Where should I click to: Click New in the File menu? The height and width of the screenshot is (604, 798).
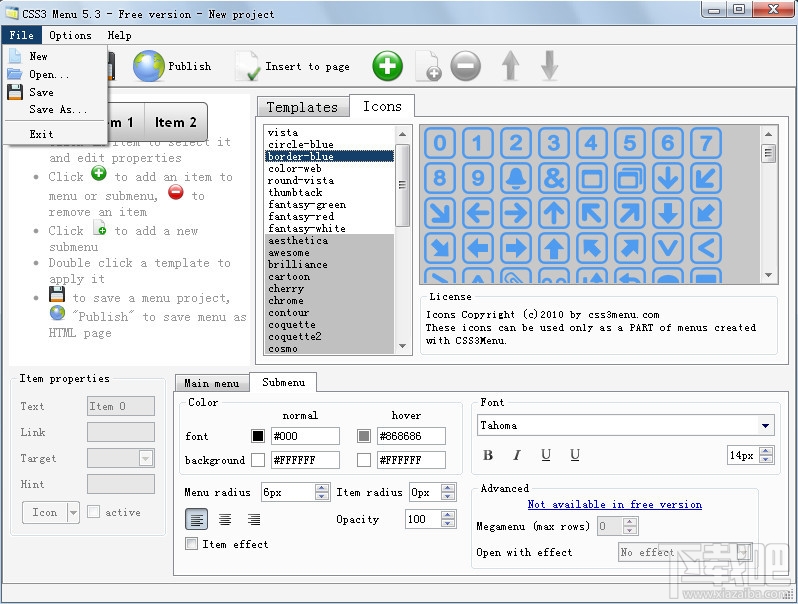click(x=38, y=56)
